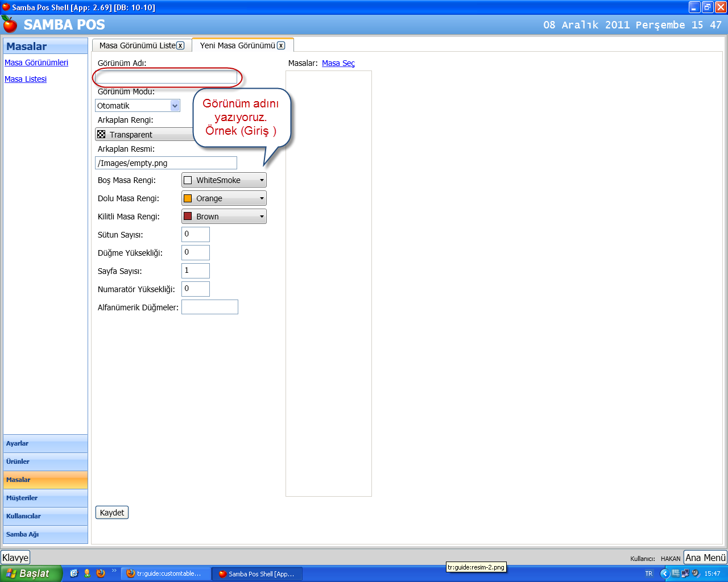Click the Görünüm Adı text field
The image size is (728, 582).
pos(166,77)
